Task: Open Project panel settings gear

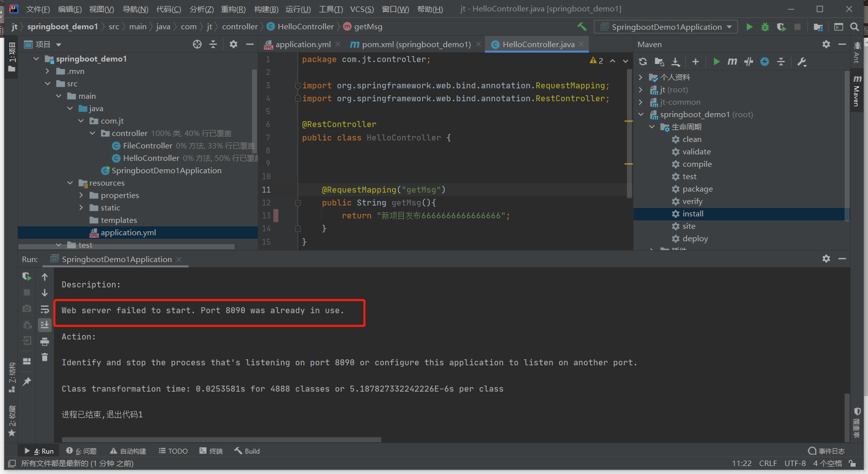Action: [x=234, y=44]
